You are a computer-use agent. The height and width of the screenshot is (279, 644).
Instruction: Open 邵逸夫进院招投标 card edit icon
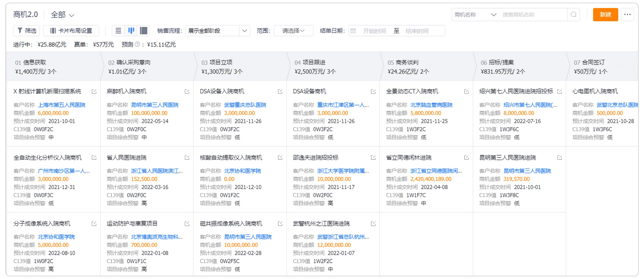(373, 157)
